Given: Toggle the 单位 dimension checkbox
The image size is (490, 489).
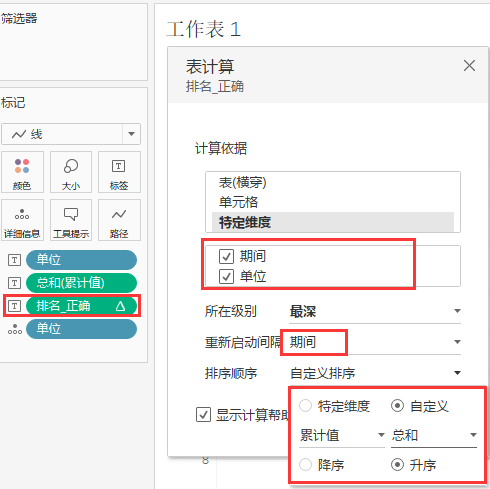Looking at the screenshot, I should (x=226, y=276).
